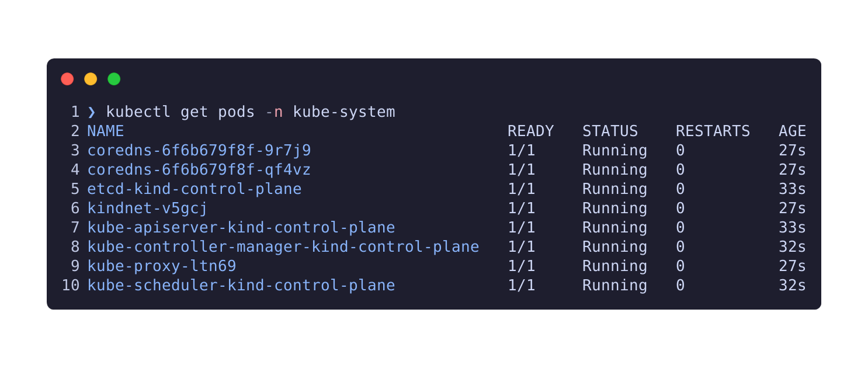Click the yellow minimize window button
868x368 pixels.
pyautogui.click(x=91, y=79)
